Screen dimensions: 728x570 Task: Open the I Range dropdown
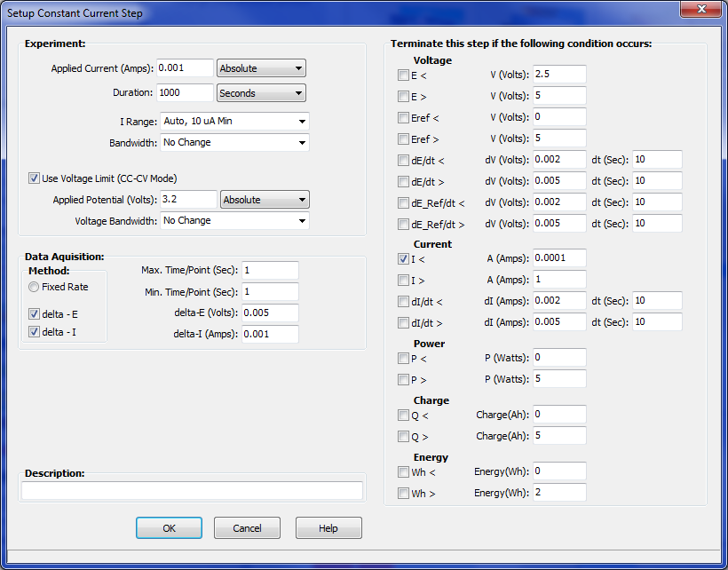pos(234,121)
